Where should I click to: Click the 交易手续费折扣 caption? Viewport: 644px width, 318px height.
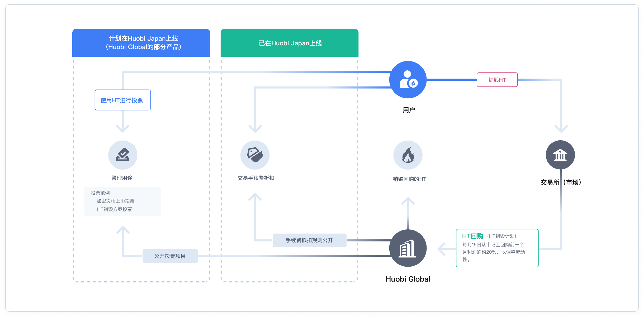point(256,178)
